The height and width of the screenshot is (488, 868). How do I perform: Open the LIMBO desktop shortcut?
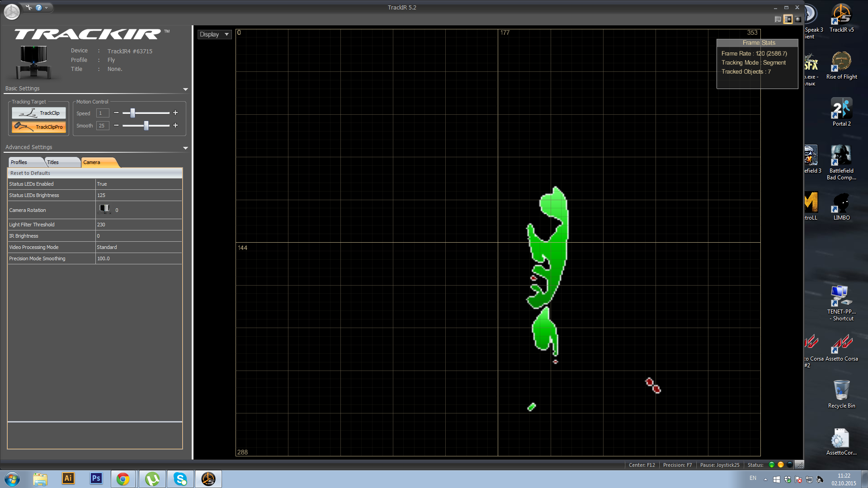[841, 206]
